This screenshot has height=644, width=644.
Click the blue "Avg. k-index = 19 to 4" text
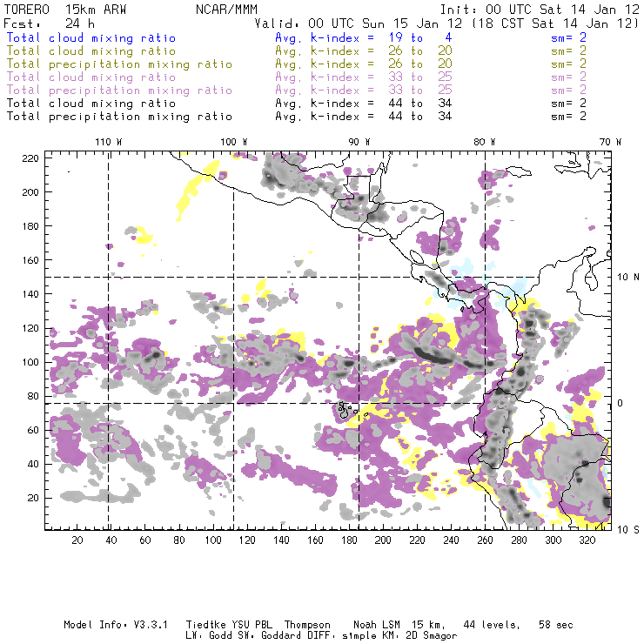click(x=364, y=37)
